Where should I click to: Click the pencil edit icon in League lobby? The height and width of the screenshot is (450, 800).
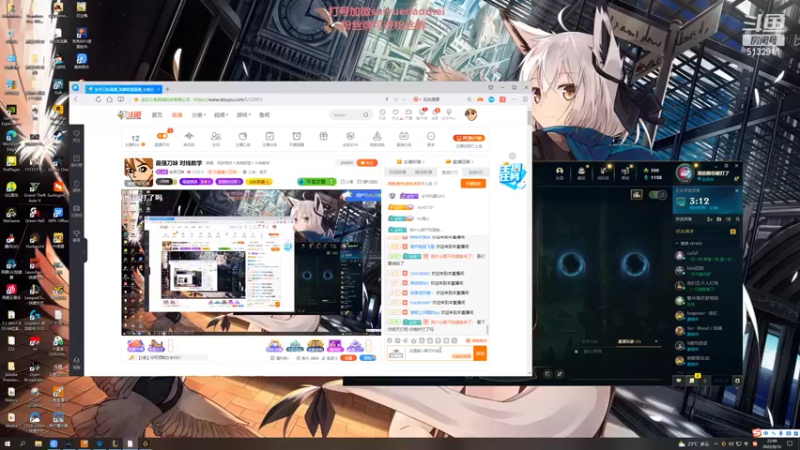559,374
